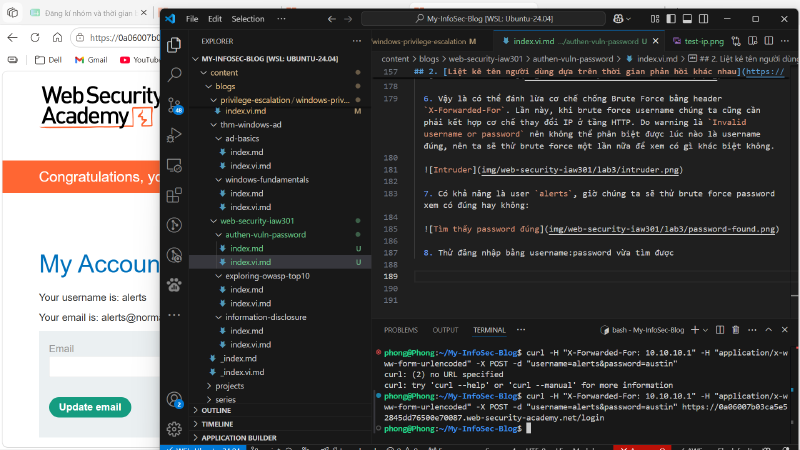This screenshot has height=450, width=800.
Task: Open the Manage gear menu in VS Code
Action: [x=174, y=429]
